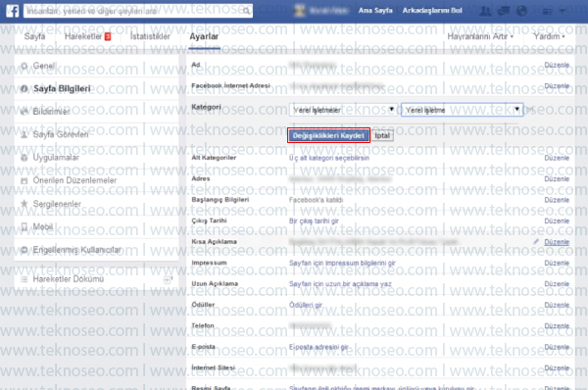Open the Yerel İşletme subcategory dropdown
588x390 pixels.
click(462, 110)
